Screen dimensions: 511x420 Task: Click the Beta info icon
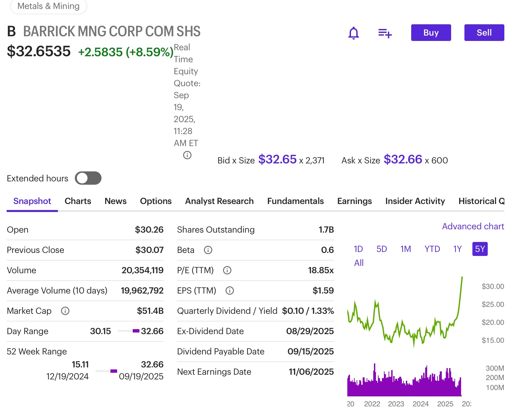pos(208,250)
